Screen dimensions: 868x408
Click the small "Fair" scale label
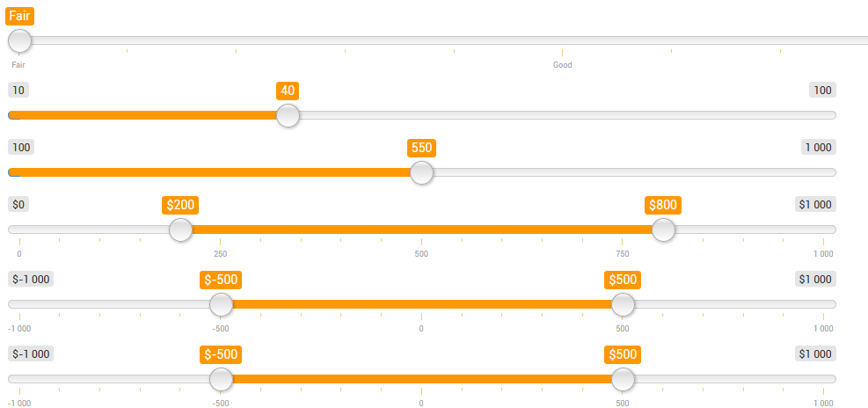click(18, 65)
